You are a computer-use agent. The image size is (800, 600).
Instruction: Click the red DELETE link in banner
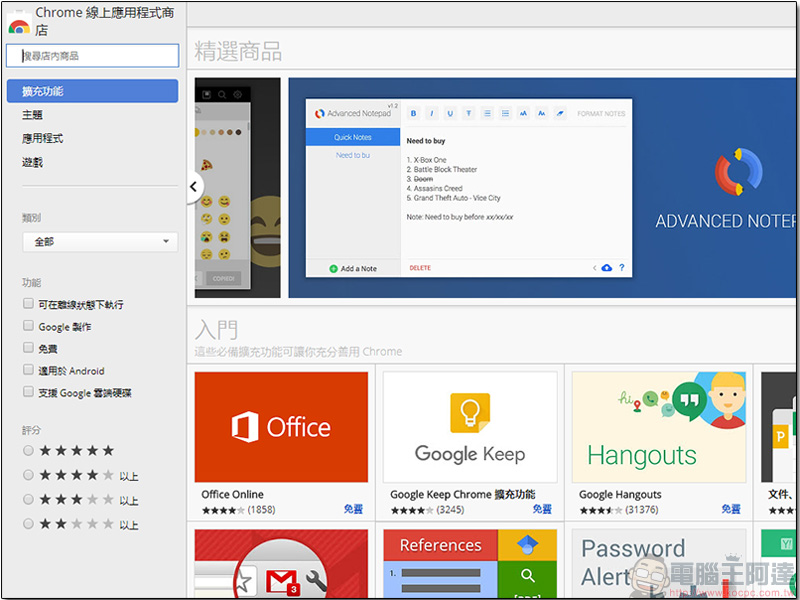[x=420, y=268]
